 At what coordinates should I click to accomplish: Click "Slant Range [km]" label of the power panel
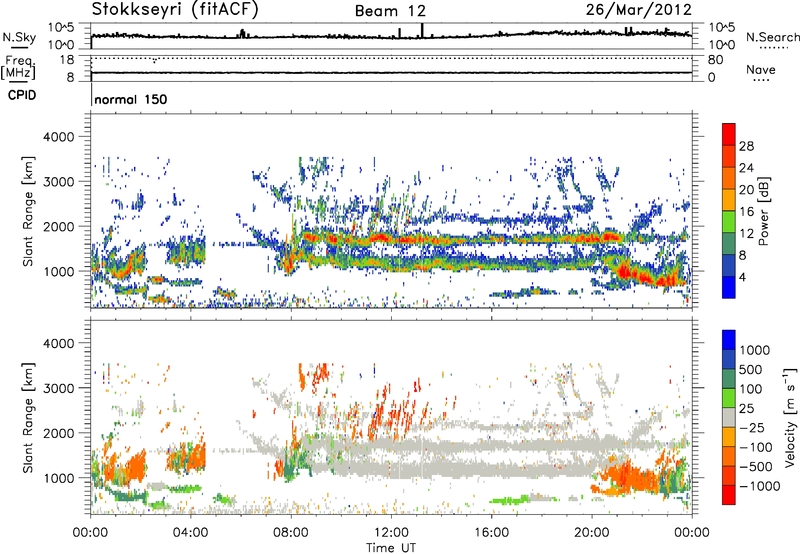coord(28,211)
